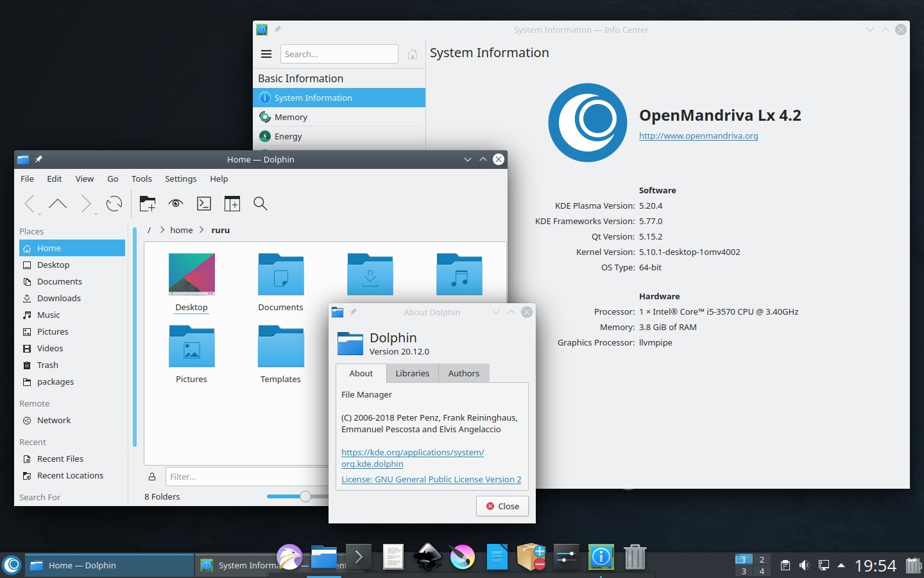Image resolution: width=924 pixels, height=578 pixels.
Task: Go up one directory with up arrow
Action: tap(58, 204)
